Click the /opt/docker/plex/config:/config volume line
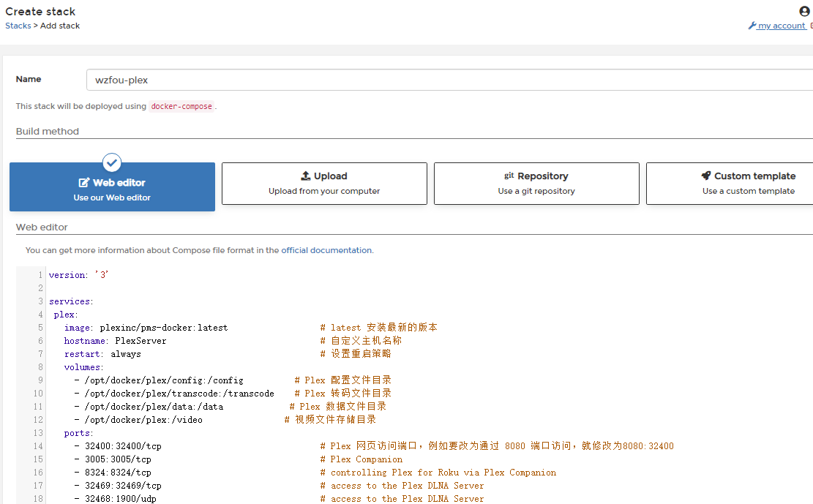The image size is (813, 504). tap(159, 380)
